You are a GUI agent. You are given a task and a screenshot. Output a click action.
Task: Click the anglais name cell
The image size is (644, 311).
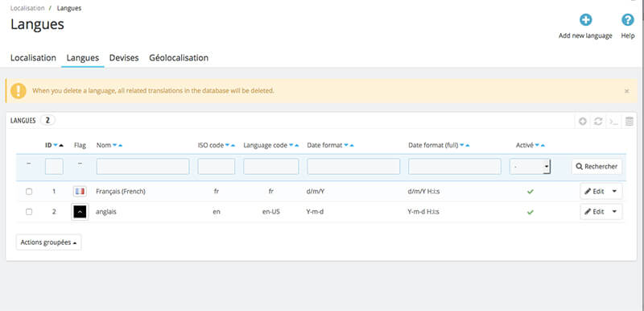(106, 212)
